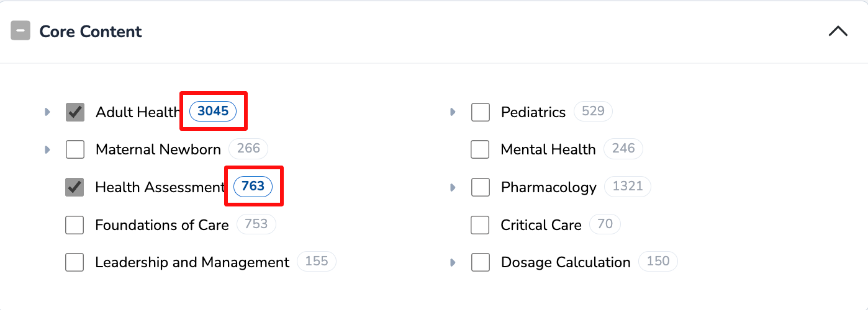Expand the Pharmacology subtopics arrow
This screenshot has height=310, width=868.
[x=453, y=187]
